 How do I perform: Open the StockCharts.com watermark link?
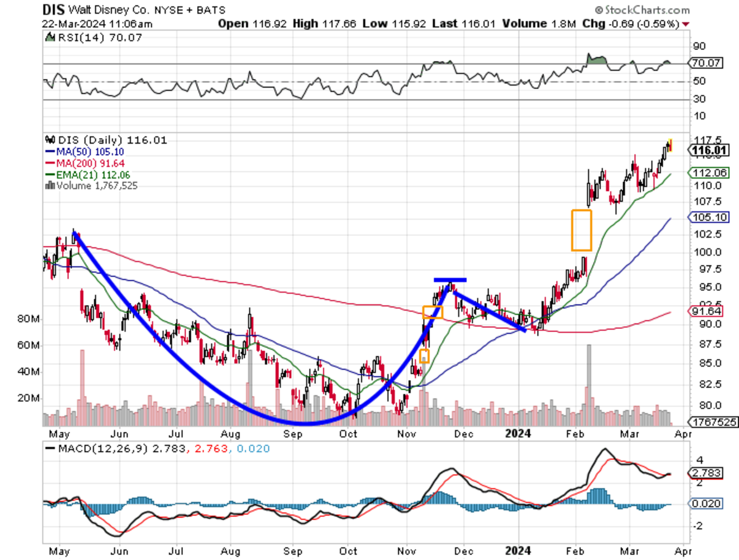tap(646, 10)
